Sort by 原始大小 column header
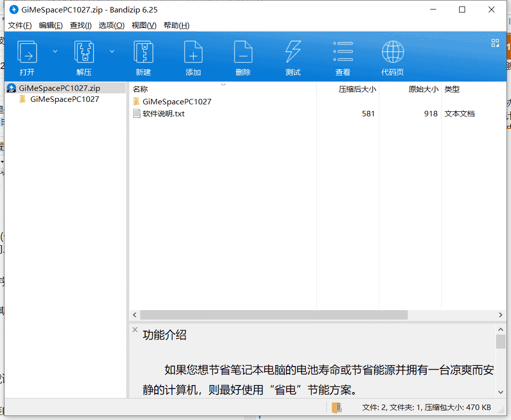The image size is (511, 420). click(423, 89)
